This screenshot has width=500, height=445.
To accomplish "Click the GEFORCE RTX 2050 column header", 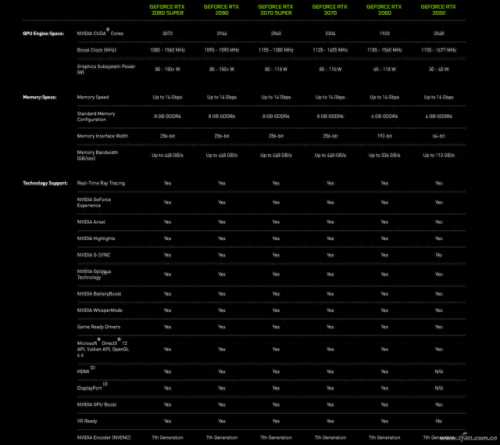I will [x=439, y=10].
